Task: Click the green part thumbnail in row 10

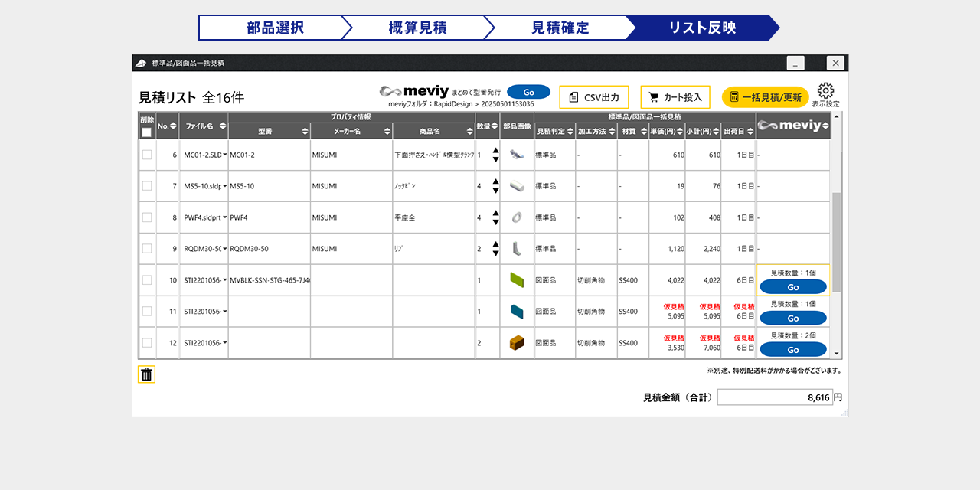Action: coord(517,280)
